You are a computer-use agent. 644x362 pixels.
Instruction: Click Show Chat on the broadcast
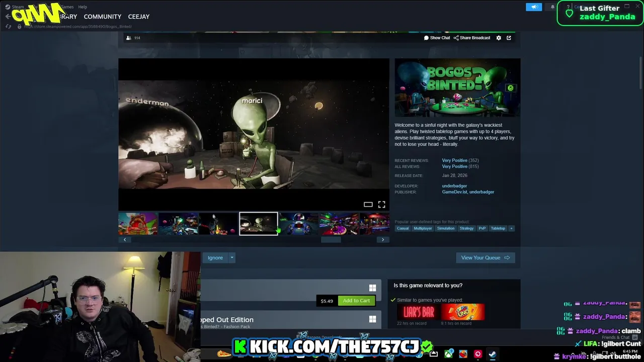(x=437, y=38)
